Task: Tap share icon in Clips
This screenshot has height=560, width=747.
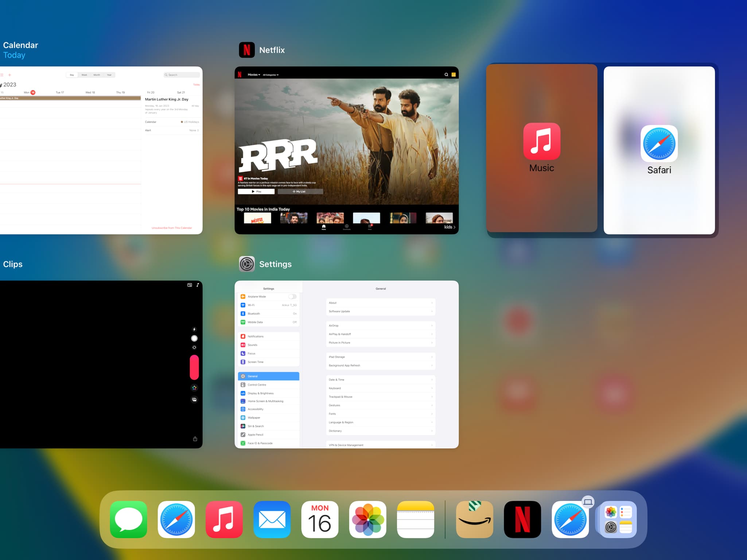Action: (195, 439)
